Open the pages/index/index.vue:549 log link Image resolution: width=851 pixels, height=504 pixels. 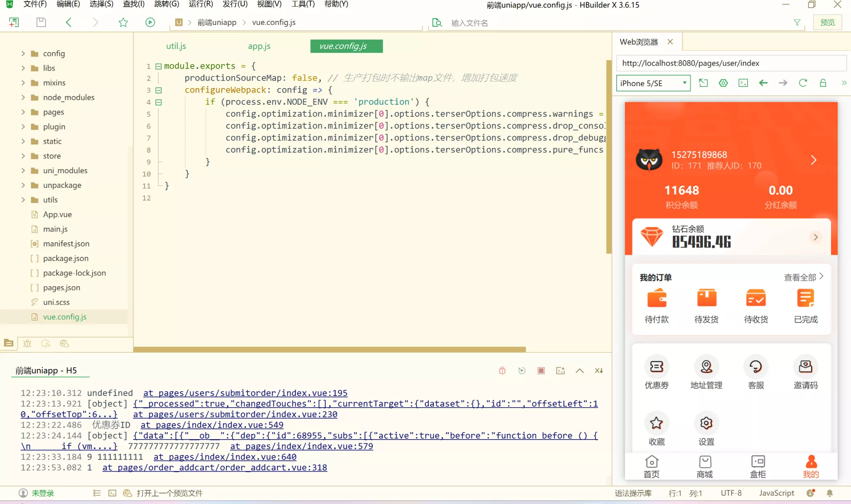tap(212, 425)
